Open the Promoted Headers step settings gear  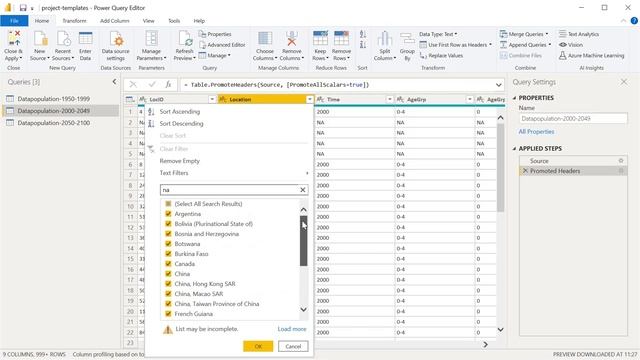pos(621,171)
